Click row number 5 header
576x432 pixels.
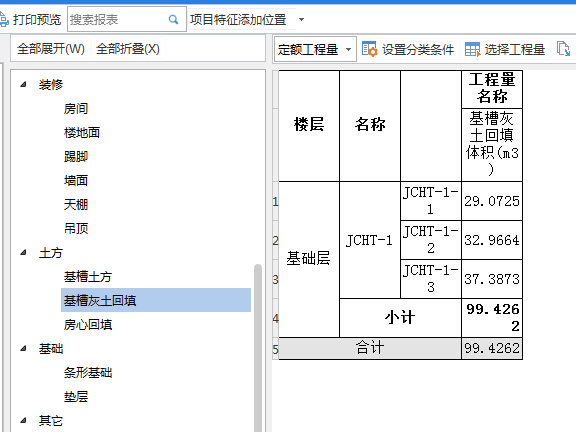[275, 349]
